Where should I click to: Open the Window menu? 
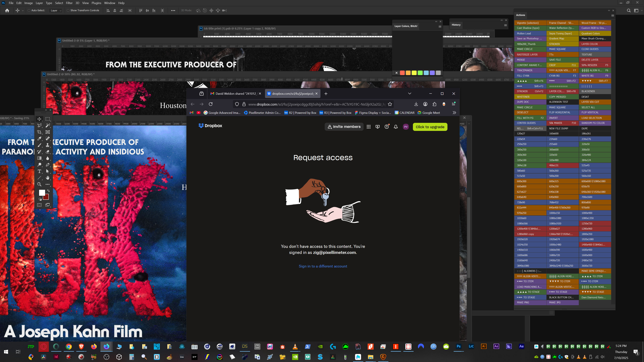coord(110,3)
